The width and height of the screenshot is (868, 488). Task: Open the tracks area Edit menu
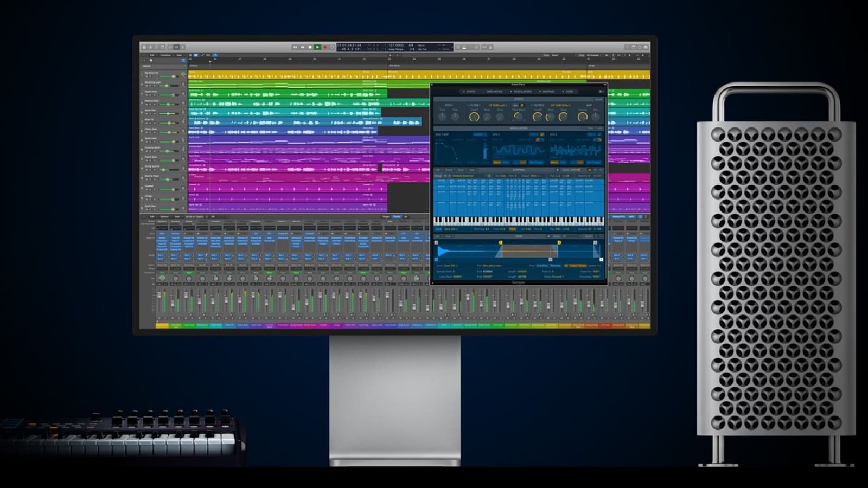pyautogui.click(x=152, y=55)
